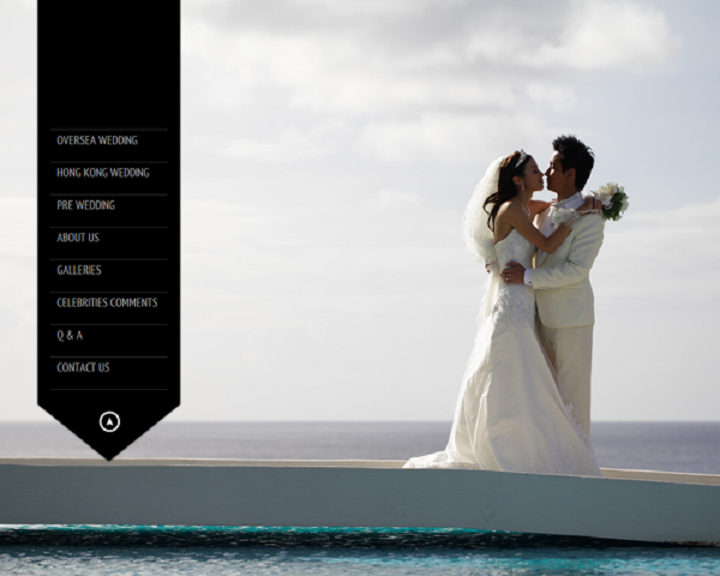The height and width of the screenshot is (576, 720).
Task: Open the Galleries page
Action: (79, 270)
